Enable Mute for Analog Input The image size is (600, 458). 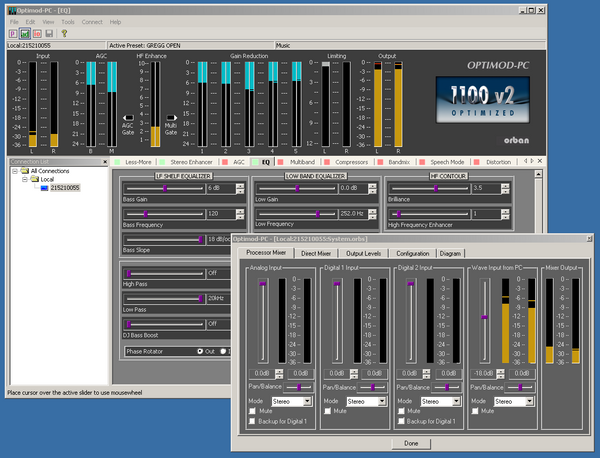pos(254,411)
